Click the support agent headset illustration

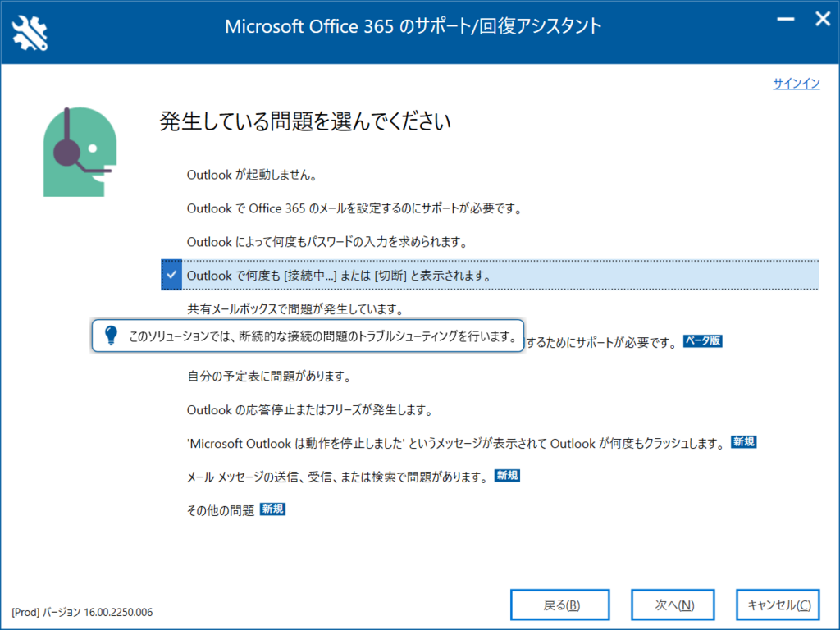pos(80,152)
